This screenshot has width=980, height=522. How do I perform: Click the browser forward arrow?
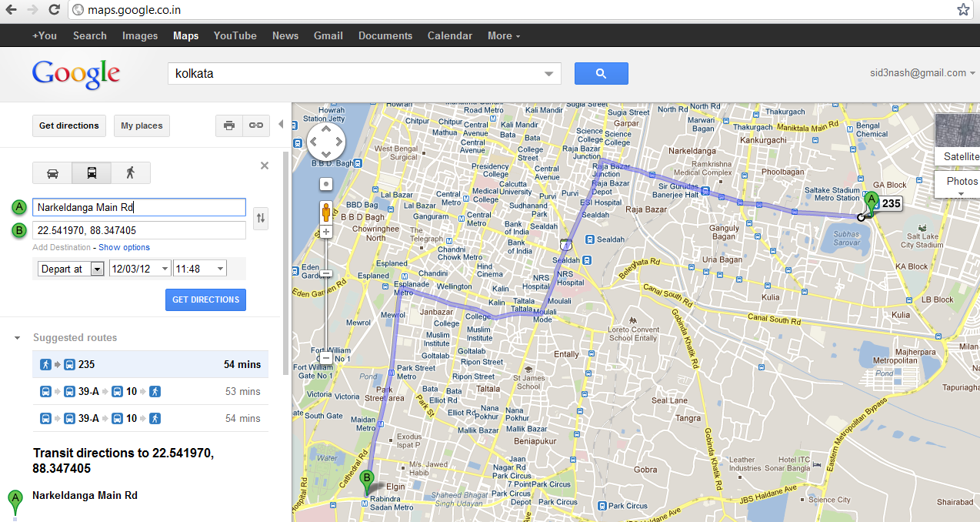32,10
